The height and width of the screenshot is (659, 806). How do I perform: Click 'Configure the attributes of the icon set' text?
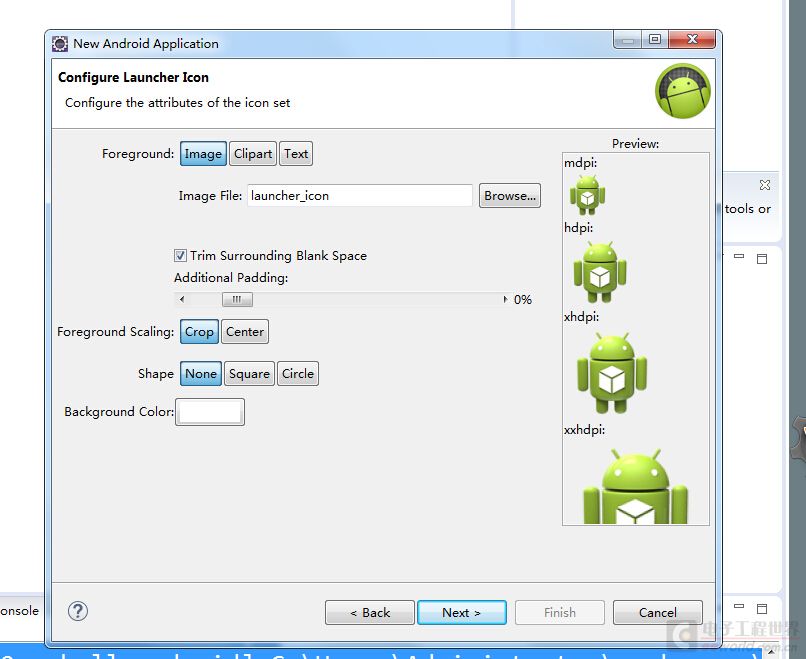pos(177,103)
